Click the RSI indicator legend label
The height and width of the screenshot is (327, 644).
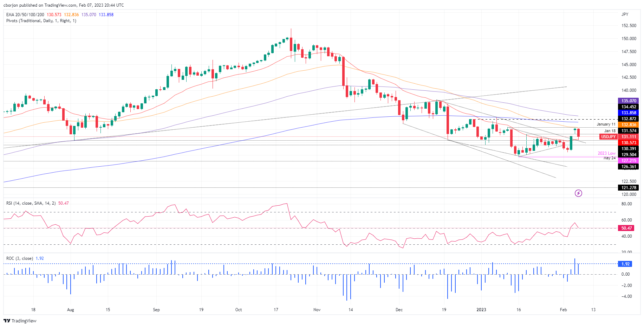[x=31, y=203]
